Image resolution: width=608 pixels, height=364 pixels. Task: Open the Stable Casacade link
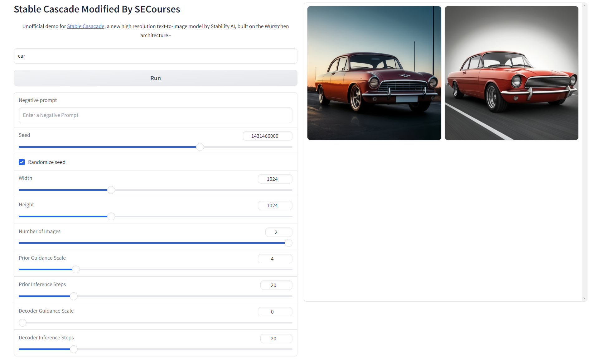pyautogui.click(x=85, y=26)
